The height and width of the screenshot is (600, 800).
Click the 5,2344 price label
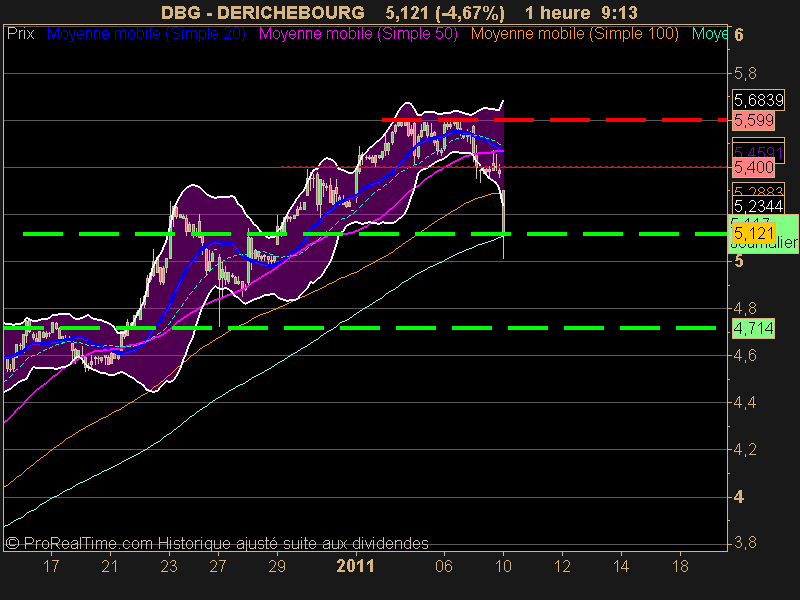(759, 206)
